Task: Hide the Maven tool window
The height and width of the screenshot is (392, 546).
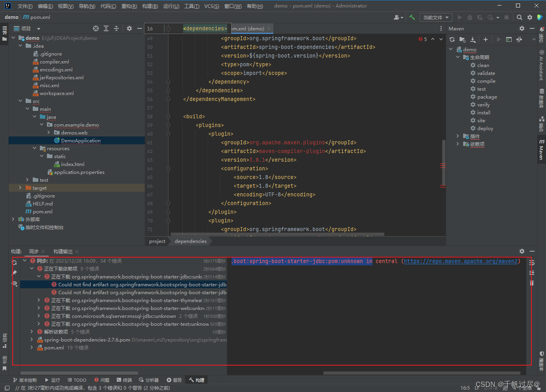Action: [x=532, y=28]
